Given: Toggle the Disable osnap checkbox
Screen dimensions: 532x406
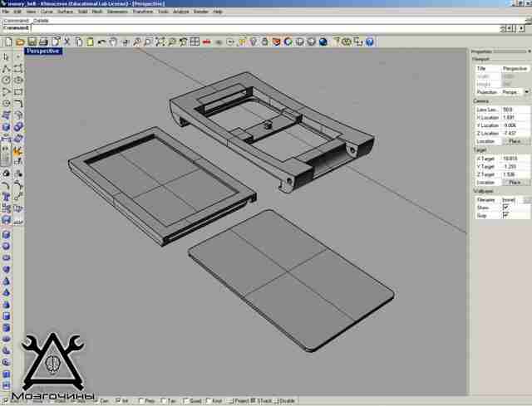Looking at the screenshot, I should tap(276, 401).
